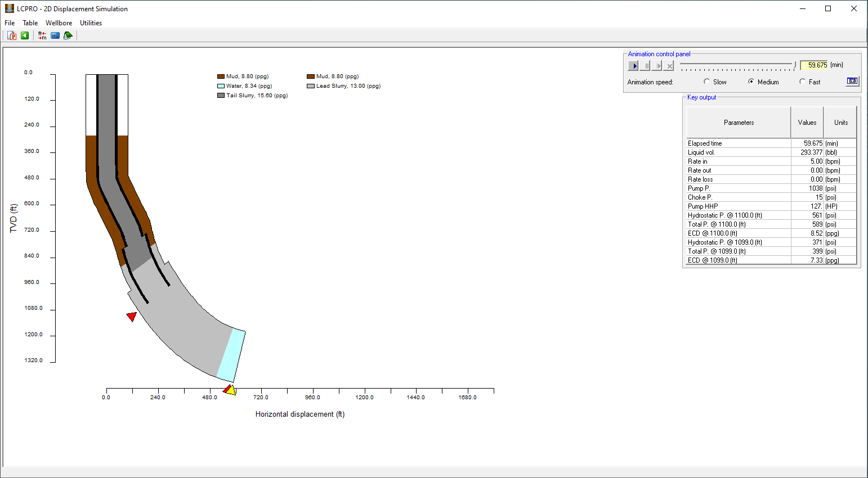Open the Utilities menu
The width and height of the screenshot is (868, 478).
click(91, 23)
